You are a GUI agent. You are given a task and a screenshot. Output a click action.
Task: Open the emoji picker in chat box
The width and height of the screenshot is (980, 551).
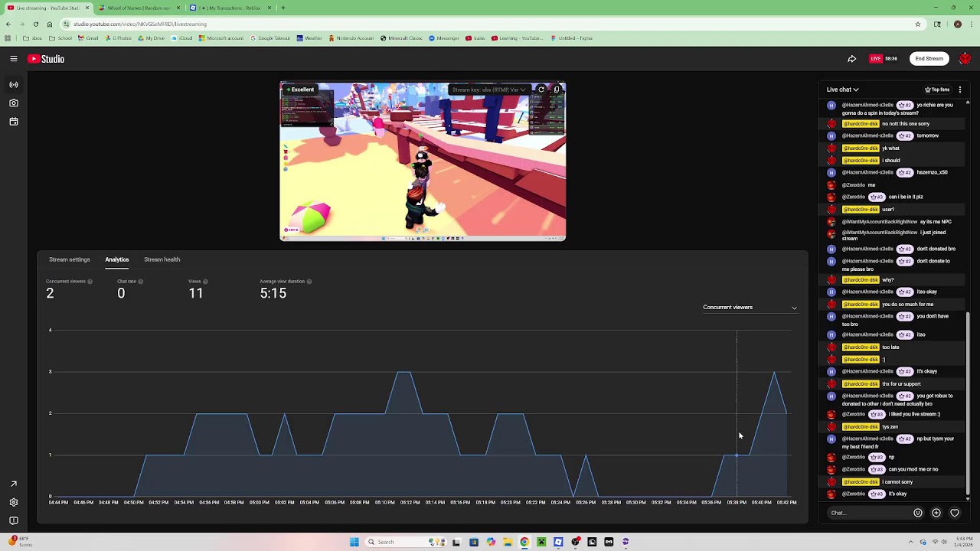(918, 513)
